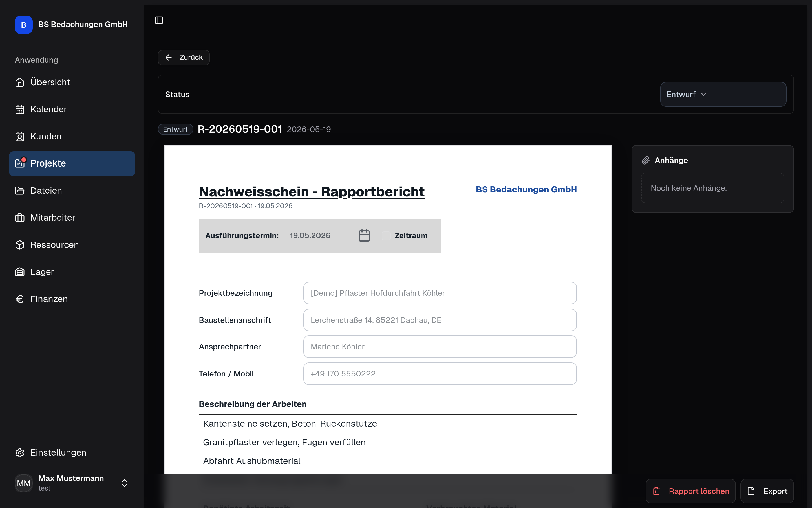Click the MM user avatar
Viewport: 812px width, 508px height.
point(23,483)
